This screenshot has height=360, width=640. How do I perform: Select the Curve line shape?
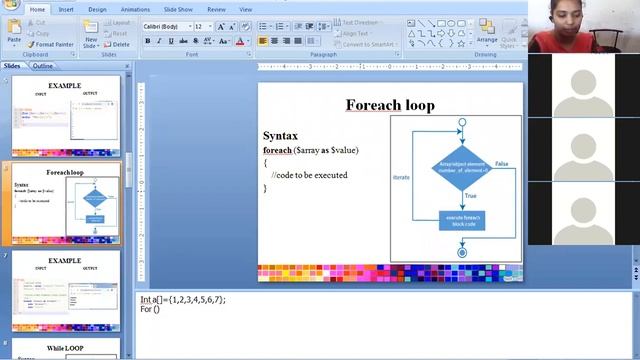[431, 43]
